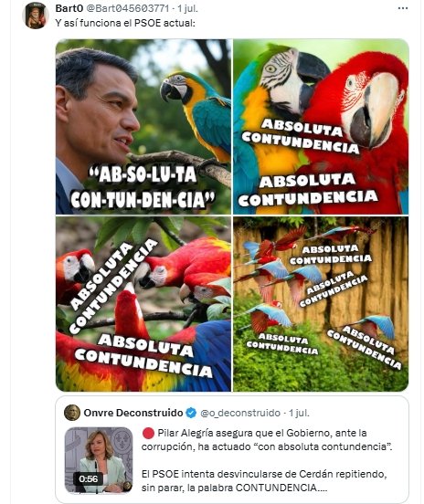Open the flying macaws image
This screenshot has height=504, width=424.
[x=321, y=304]
